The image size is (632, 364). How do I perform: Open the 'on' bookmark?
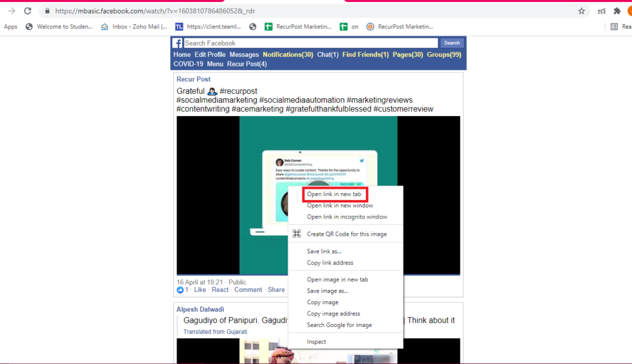tap(349, 27)
